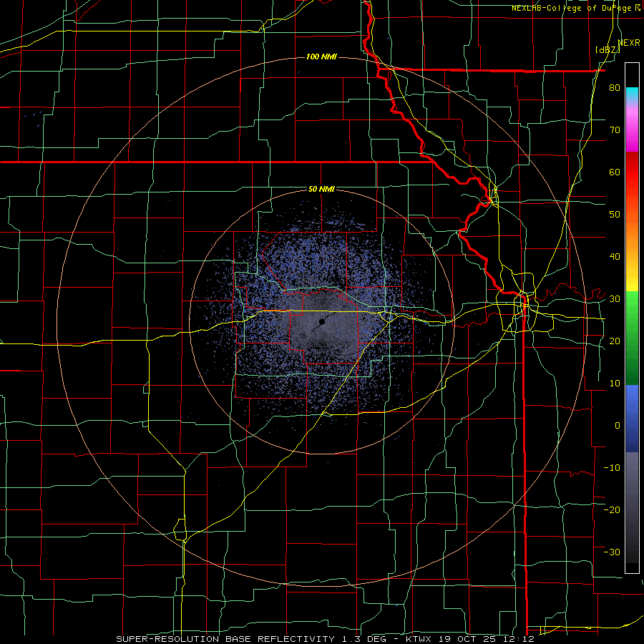Click the black radar site dot at center
The height and width of the screenshot is (644, 644).
[x=322, y=323]
